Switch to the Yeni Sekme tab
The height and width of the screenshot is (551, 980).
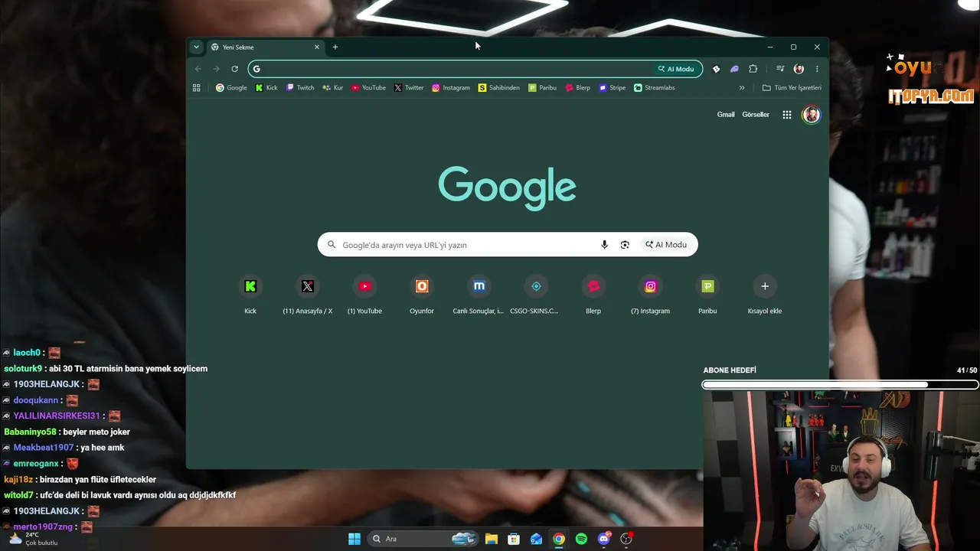click(266, 47)
